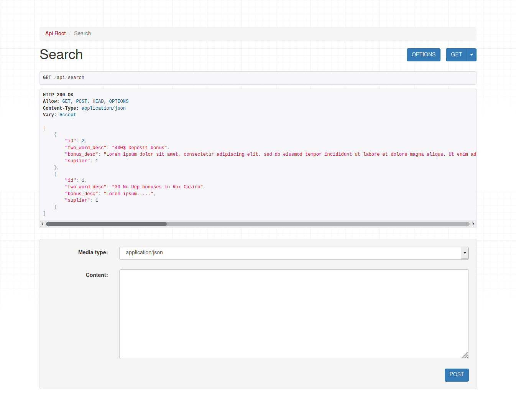Go to Api Root breadcrumb link

click(x=56, y=33)
